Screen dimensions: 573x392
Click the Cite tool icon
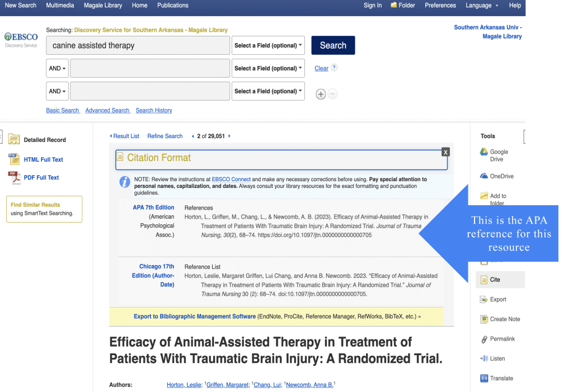484,280
